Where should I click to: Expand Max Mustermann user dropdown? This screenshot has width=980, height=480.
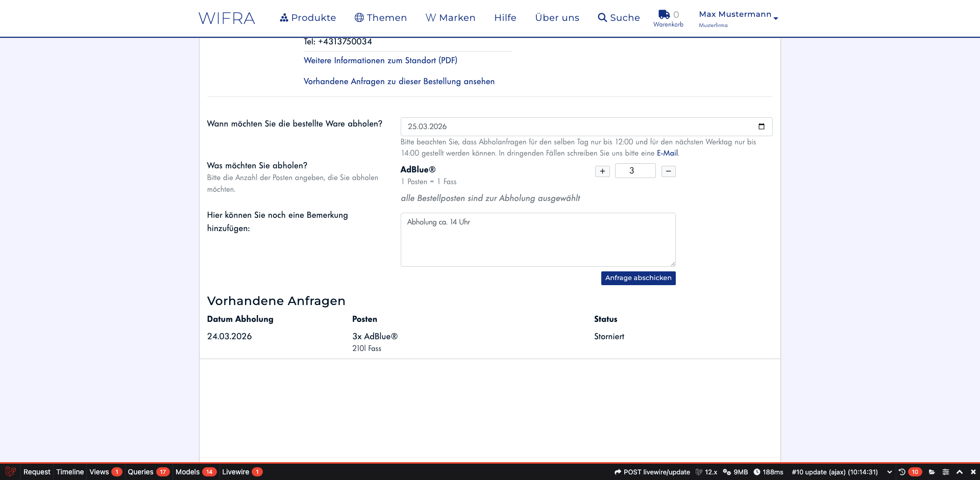click(x=775, y=18)
